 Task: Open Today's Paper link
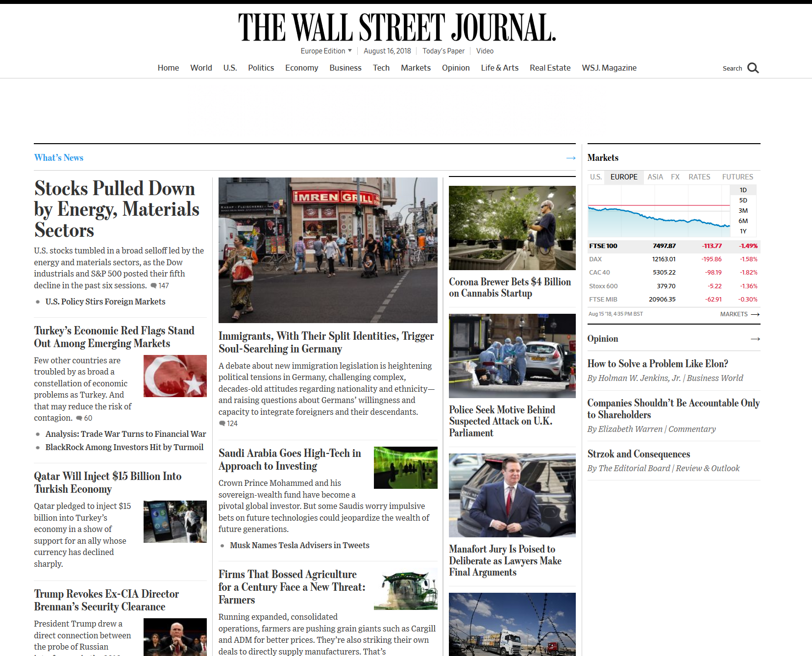(x=443, y=51)
